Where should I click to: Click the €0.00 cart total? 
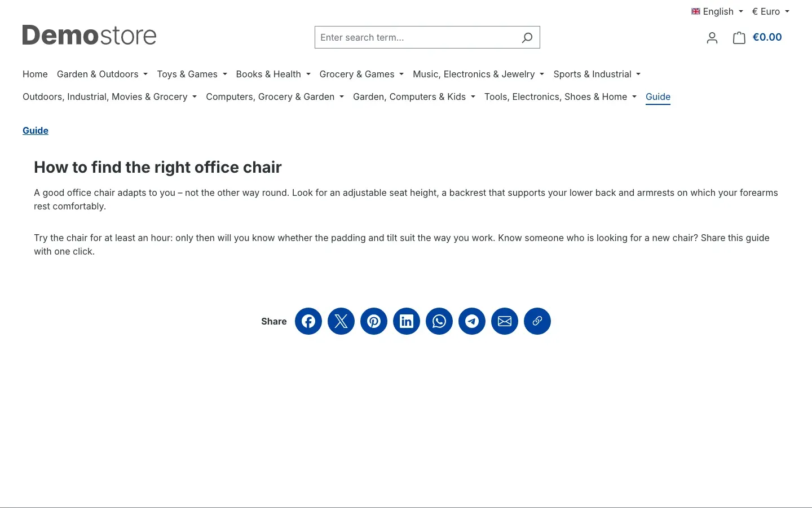(x=767, y=37)
